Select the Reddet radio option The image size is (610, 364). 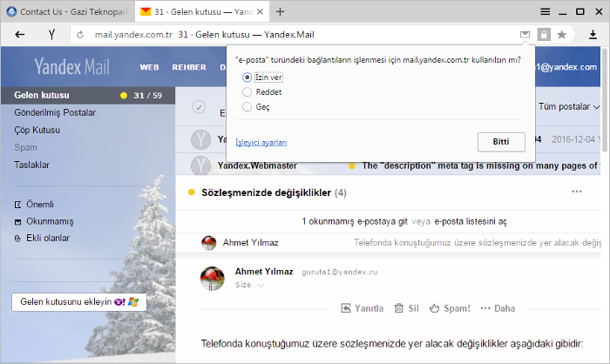[x=247, y=92]
